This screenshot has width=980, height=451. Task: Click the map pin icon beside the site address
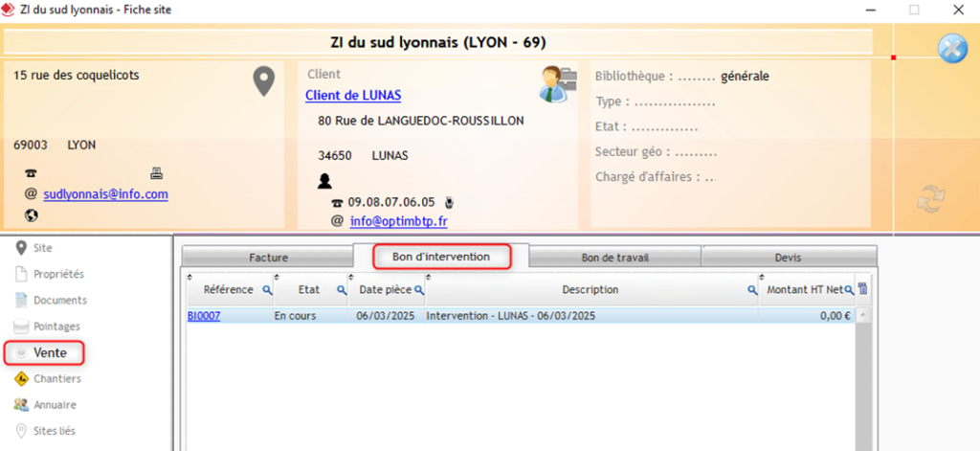[264, 81]
